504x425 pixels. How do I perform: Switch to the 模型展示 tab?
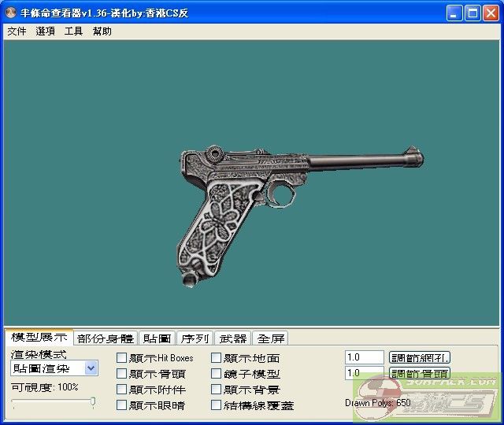point(39,337)
